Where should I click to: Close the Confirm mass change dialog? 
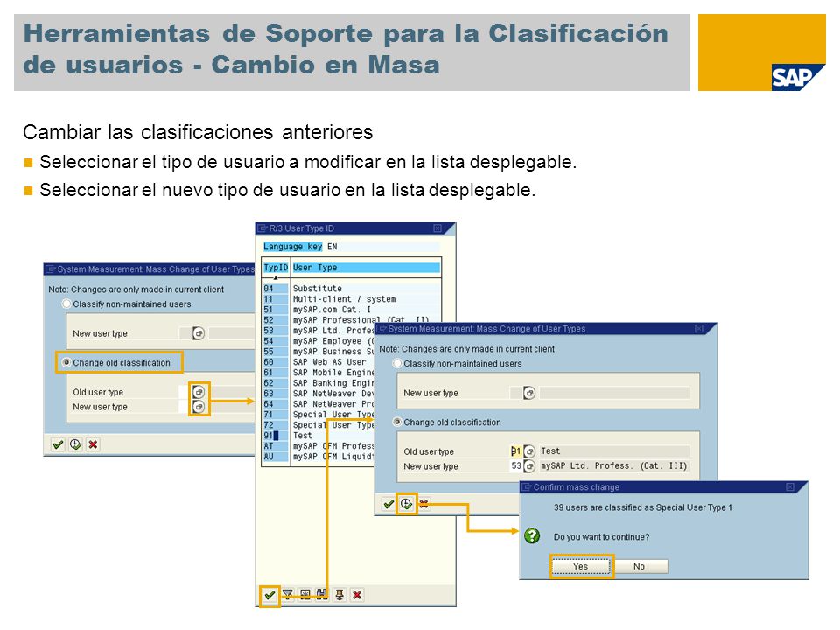pos(789,487)
